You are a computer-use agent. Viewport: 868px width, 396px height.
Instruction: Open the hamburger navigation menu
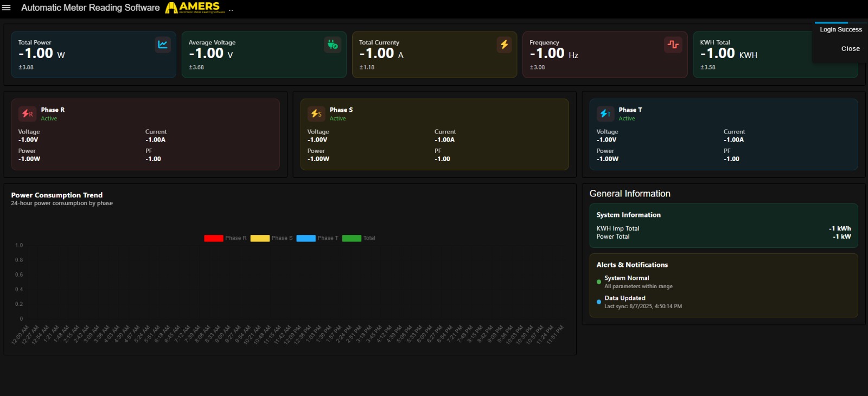7,8
